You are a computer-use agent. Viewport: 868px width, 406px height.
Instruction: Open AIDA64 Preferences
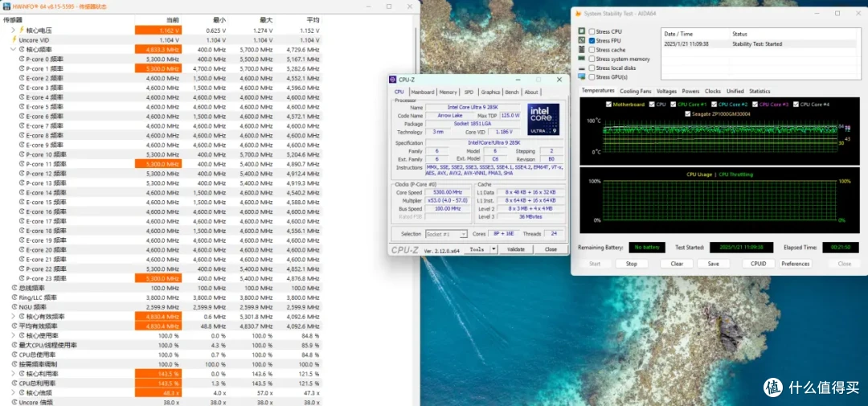coord(796,264)
